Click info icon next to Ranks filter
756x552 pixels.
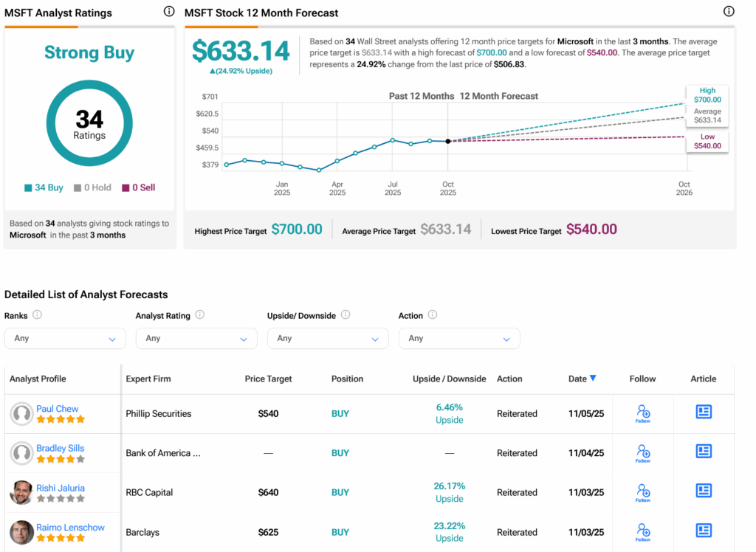[37, 315]
